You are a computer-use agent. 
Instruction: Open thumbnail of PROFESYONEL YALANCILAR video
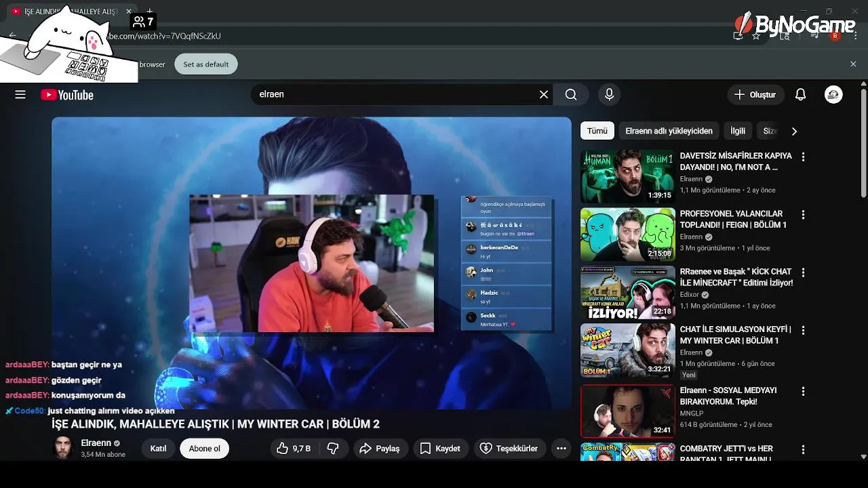pos(628,235)
